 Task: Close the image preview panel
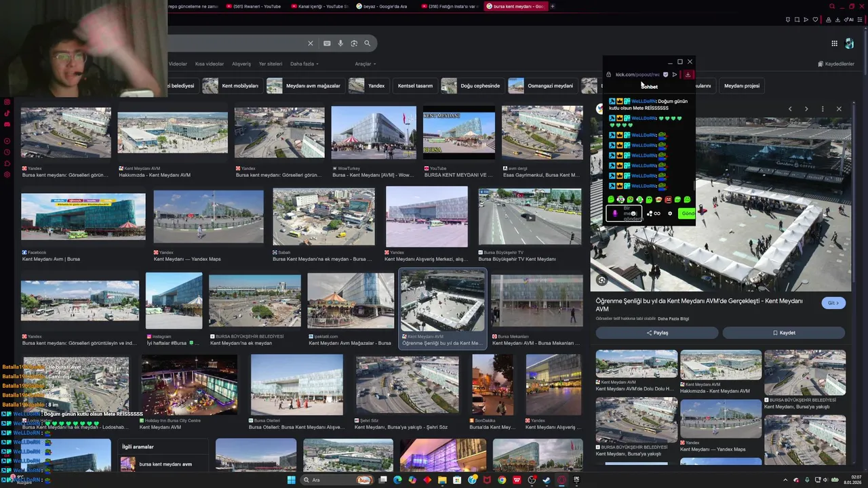[839, 109]
